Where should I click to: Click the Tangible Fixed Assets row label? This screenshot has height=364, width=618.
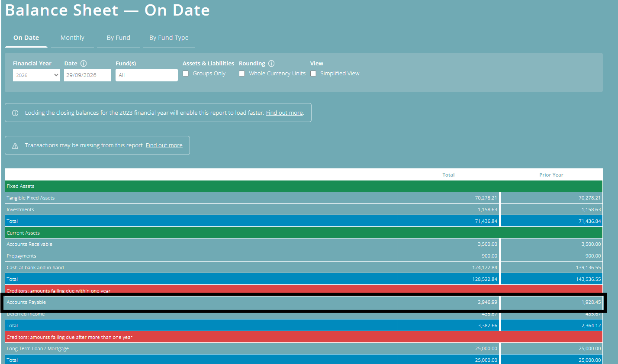click(31, 198)
